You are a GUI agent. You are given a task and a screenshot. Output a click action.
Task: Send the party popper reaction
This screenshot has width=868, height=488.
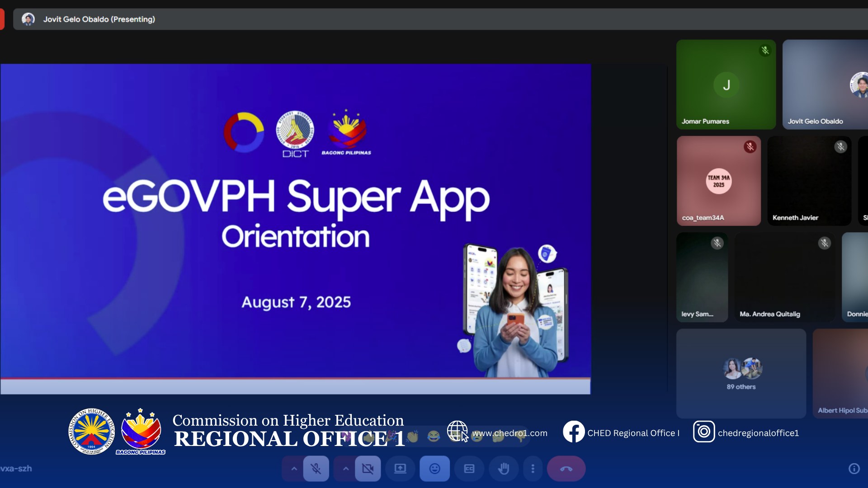coord(391,436)
